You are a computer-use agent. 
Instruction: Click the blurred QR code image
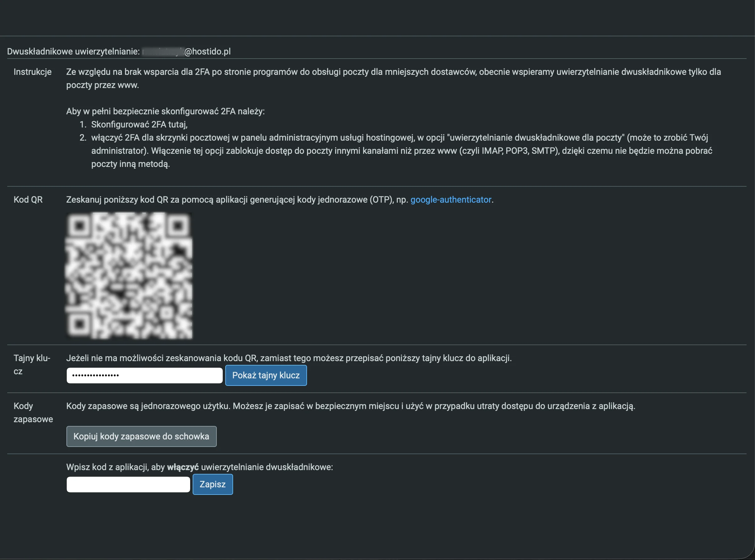point(129,275)
